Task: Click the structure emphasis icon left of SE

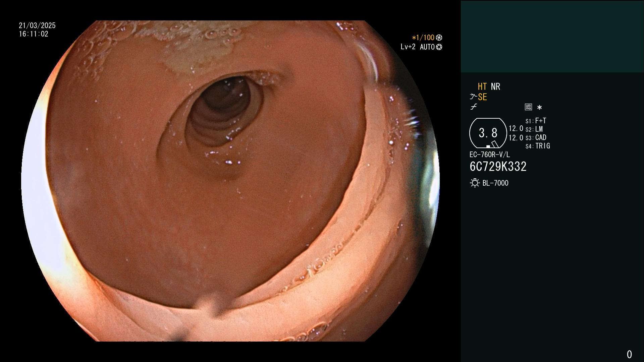Action: [473, 97]
